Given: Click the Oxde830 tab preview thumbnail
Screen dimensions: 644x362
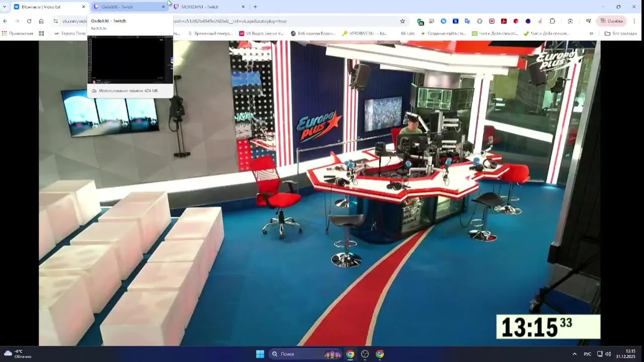Looking at the screenshot, I should tap(130, 59).
